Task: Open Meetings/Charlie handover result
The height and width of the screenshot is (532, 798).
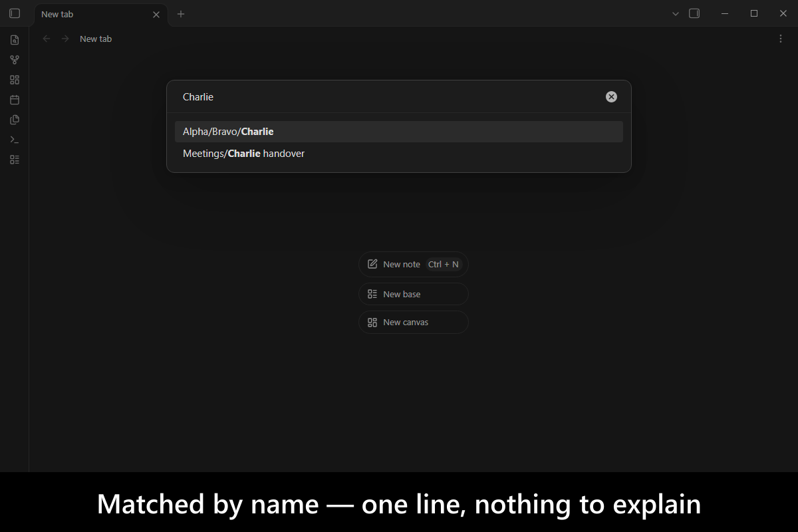Action: pos(399,154)
